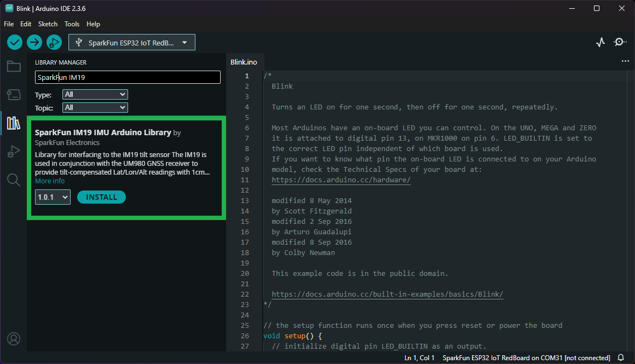635x364 pixels.
Task: Open the Sketch menu
Action: [x=48, y=24]
